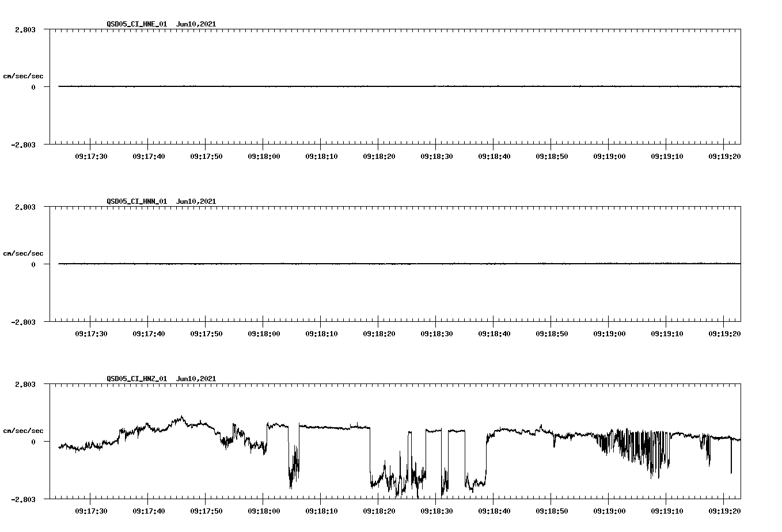Image resolution: width=782 pixels, height=532 pixels.
Task: Click the 09:18:00 time label on the HNE chart
Action: [x=264, y=157]
